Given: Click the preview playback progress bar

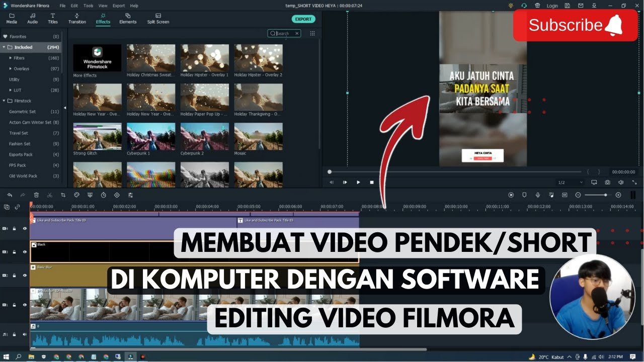Looking at the screenshot, I should click(x=455, y=171).
